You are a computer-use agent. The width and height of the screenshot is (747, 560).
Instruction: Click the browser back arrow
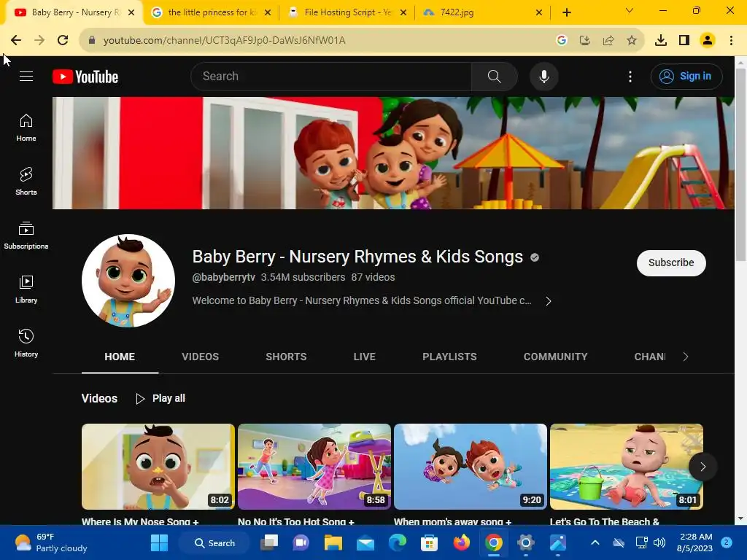(16, 41)
